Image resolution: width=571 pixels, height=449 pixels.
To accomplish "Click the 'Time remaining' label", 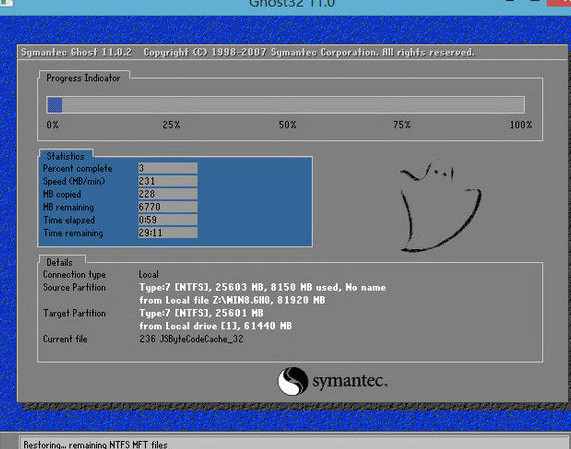I will (73, 233).
